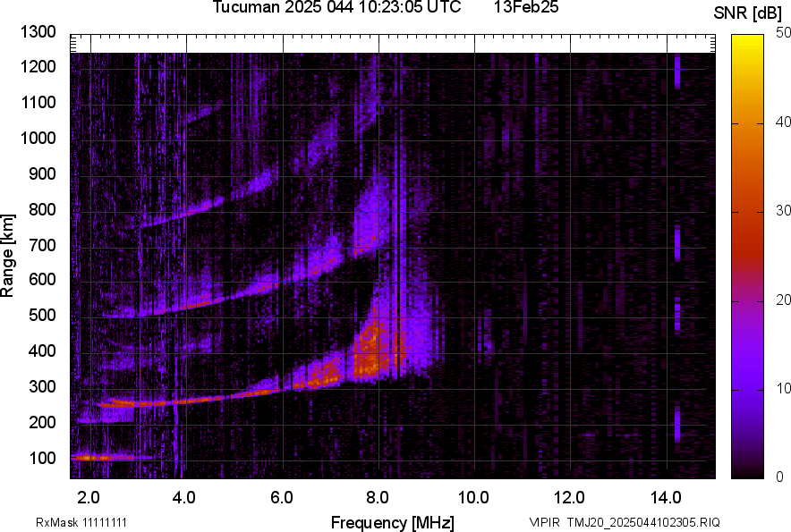Click the frequency tick label '6.0'
The width and height of the screenshot is (791, 532).
coord(282,498)
